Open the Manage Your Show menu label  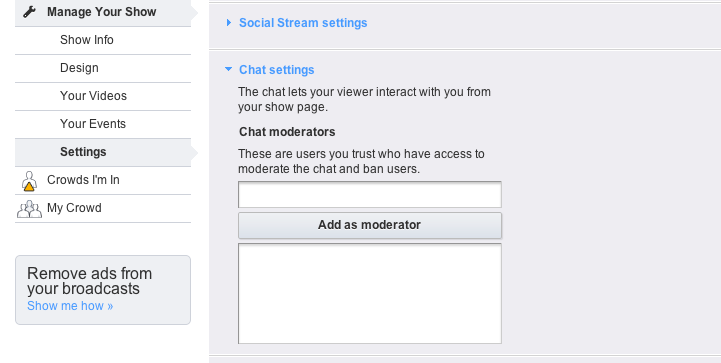click(x=102, y=12)
